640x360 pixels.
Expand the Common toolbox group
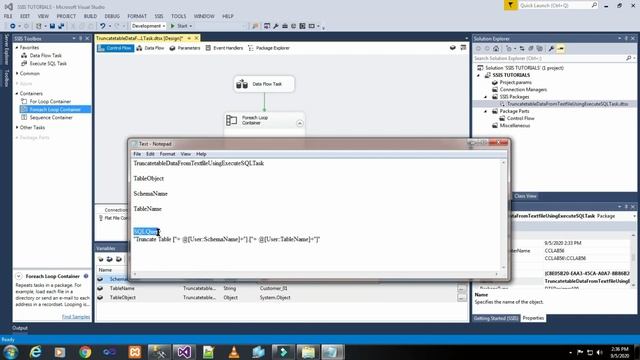tap(17, 73)
